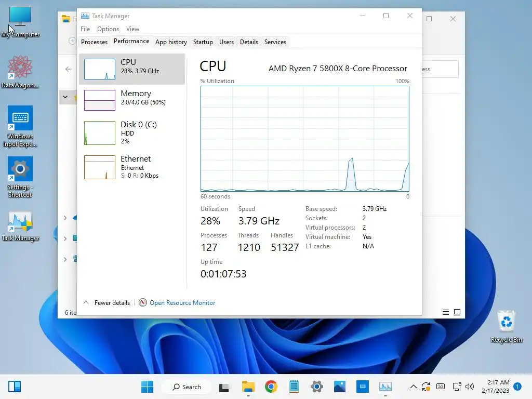Open the notification badge in tray
The image size is (532, 399).
(x=517, y=387)
